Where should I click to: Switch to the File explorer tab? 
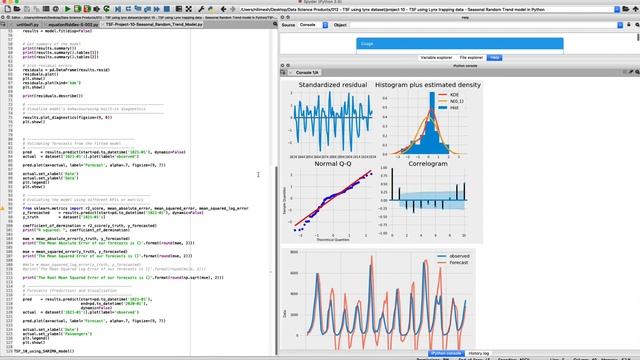pos(471,58)
